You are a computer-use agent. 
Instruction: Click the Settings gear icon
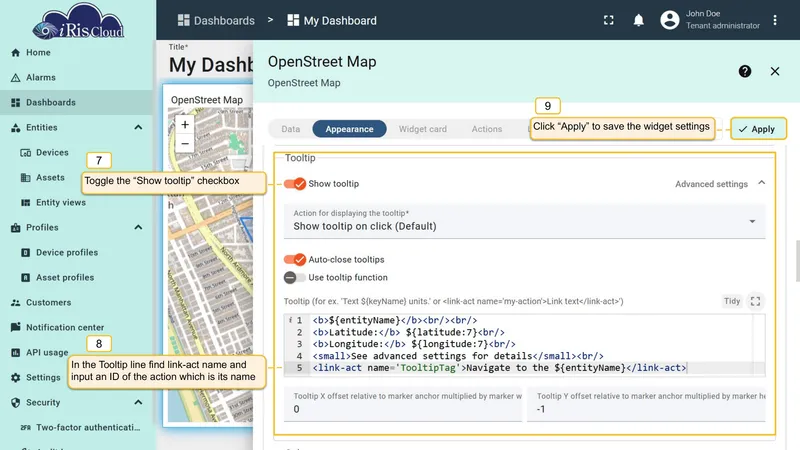pos(15,378)
